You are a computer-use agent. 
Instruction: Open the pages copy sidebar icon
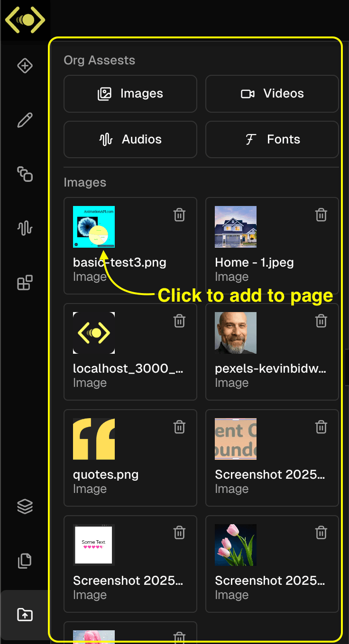[x=25, y=561]
